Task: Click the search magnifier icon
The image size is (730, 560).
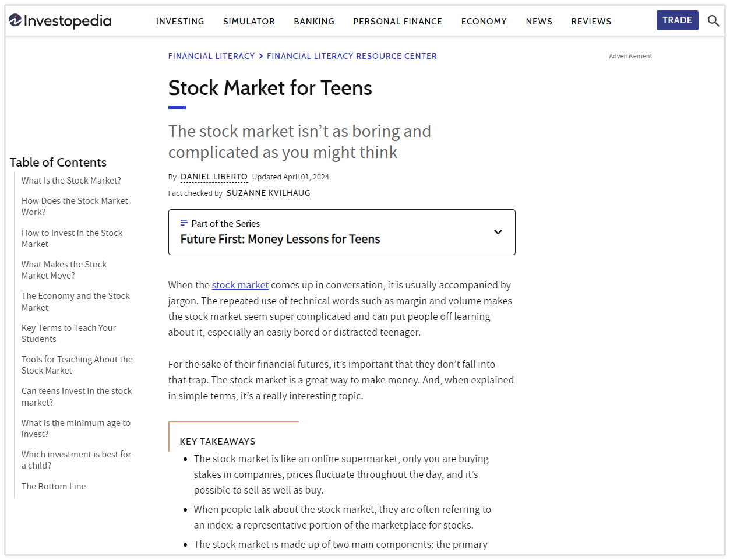Action: click(x=713, y=21)
